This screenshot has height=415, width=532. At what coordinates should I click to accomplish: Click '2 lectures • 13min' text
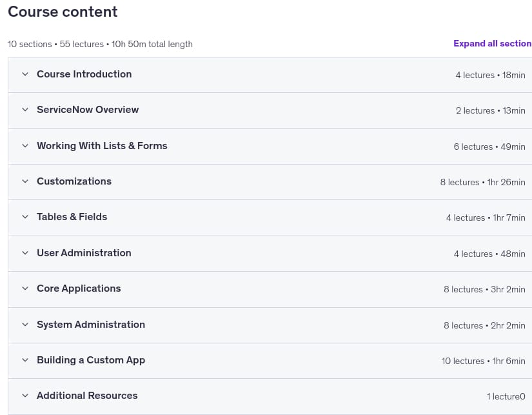pos(491,111)
